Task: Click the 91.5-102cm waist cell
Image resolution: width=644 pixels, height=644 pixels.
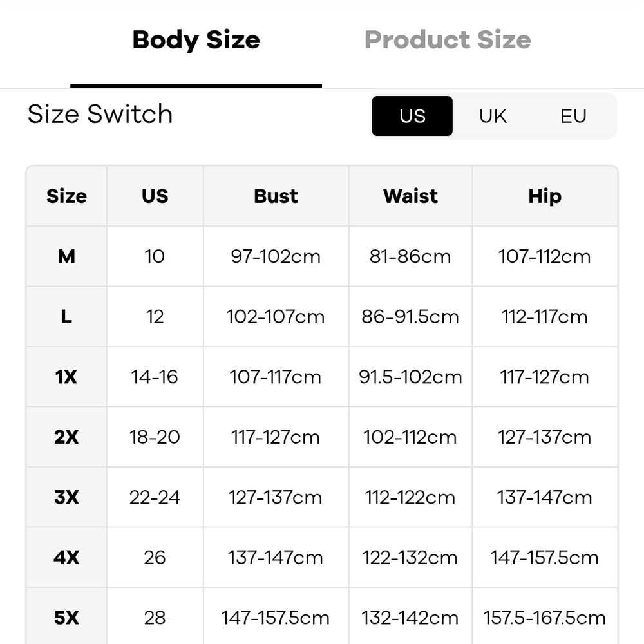Action: pos(410,377)
